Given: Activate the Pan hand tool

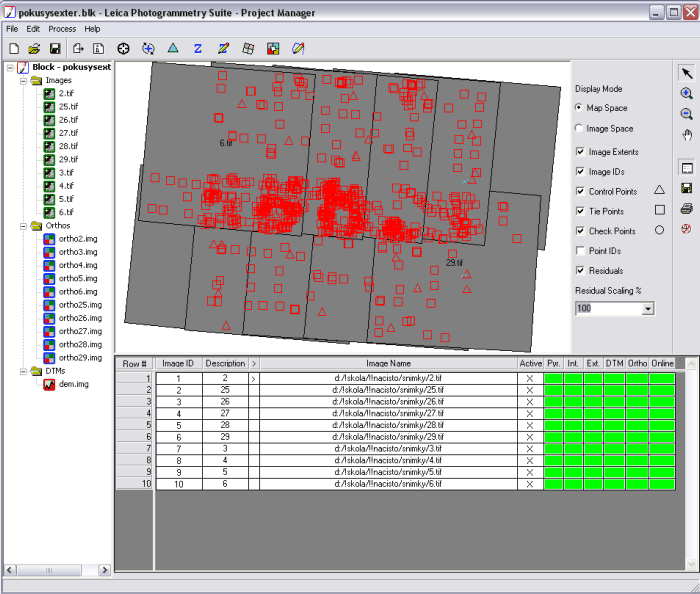Looking at the screenshot, I should pyautogui.click(x=687, y=135).
